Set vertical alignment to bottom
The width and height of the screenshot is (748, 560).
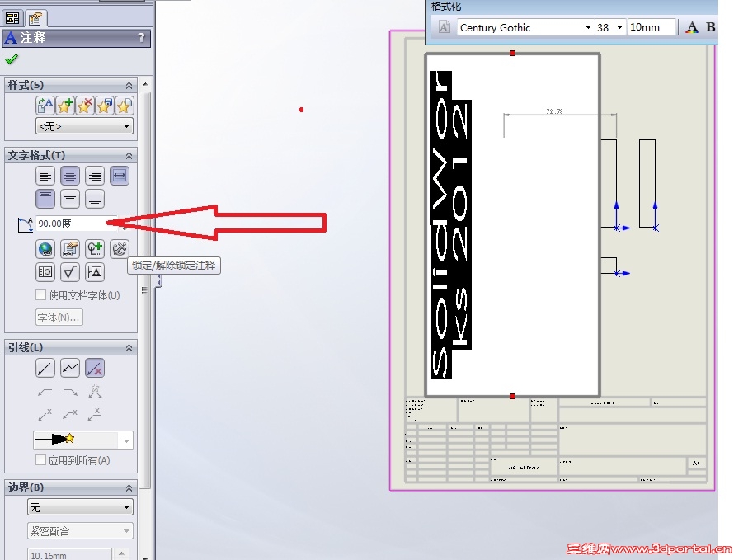click(x=95, y=199)
